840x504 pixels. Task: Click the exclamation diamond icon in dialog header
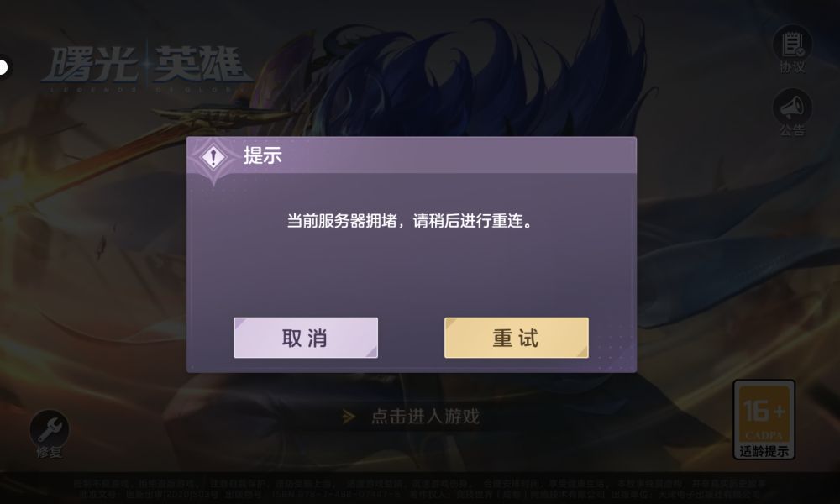(213, 157)
